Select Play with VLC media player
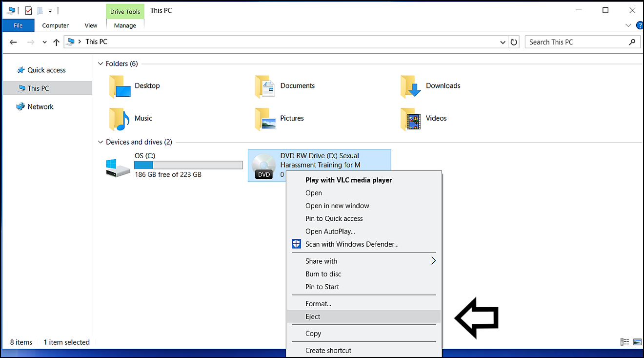644x358 pixels. [x=348, y=180]
